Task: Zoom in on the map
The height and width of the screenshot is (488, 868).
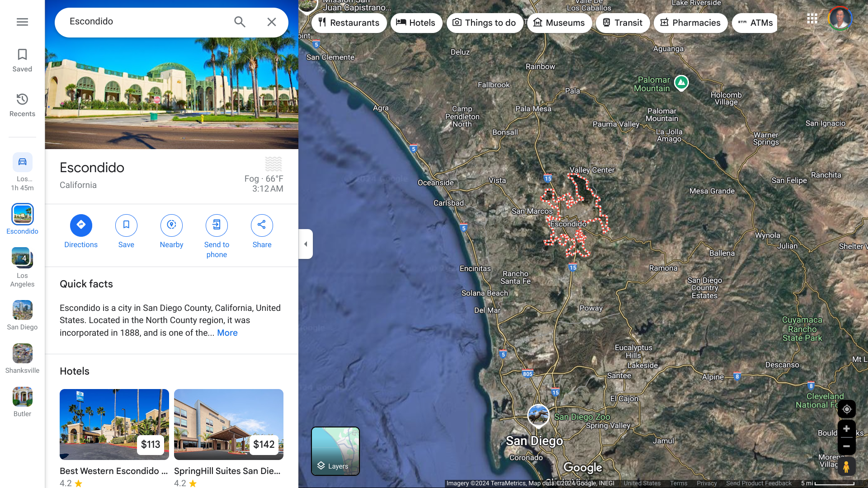Action: [846, 429]
